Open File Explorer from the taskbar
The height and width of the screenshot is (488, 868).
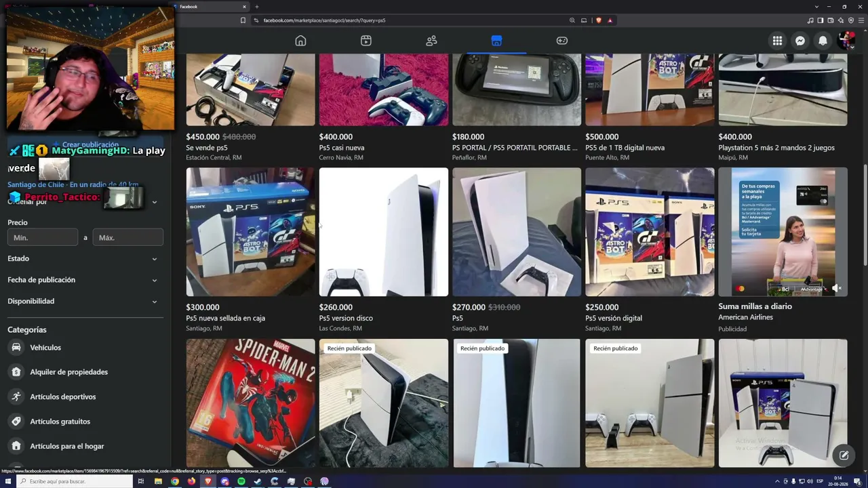158,481
